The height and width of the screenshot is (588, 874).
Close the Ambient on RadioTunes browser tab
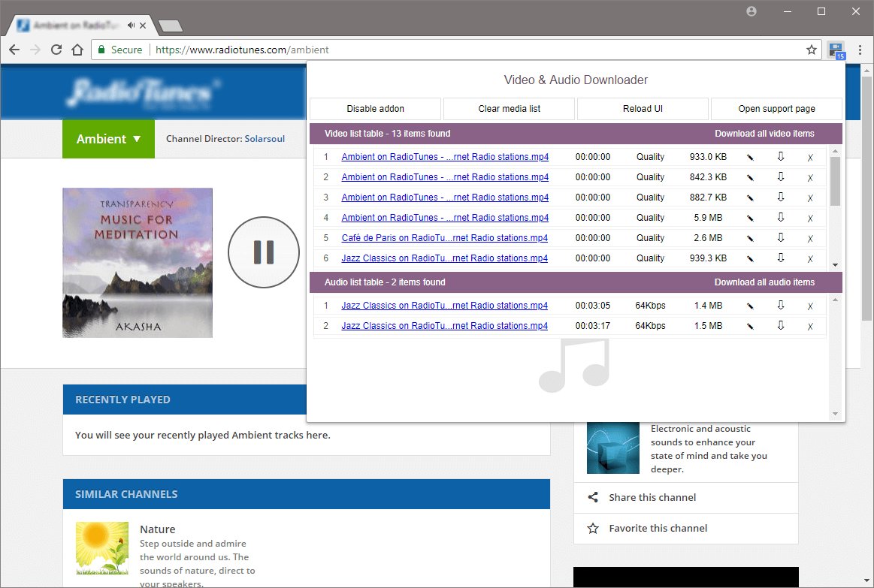point(143,25)
